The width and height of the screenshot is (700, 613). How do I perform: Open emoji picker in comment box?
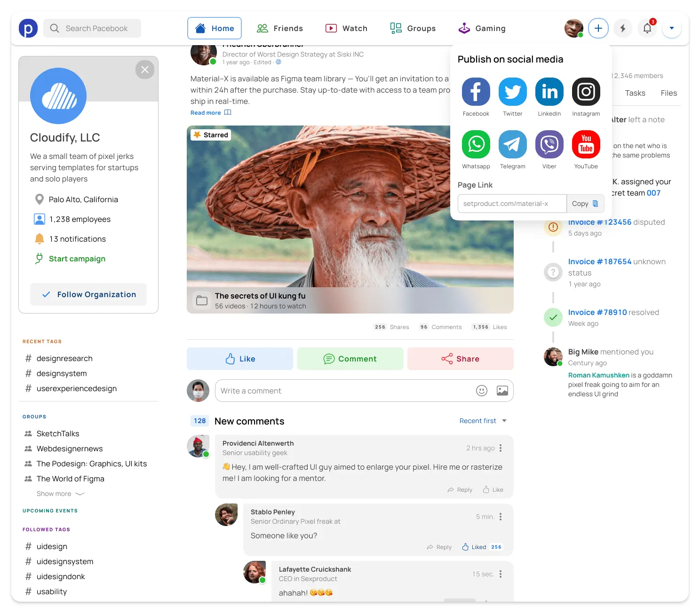[x=481, y=391]
